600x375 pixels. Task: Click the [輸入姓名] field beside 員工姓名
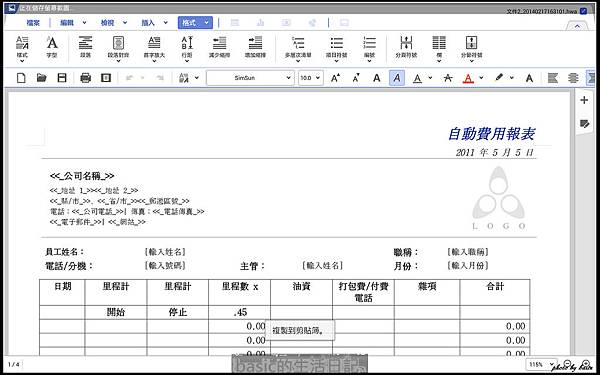(165, 252)
